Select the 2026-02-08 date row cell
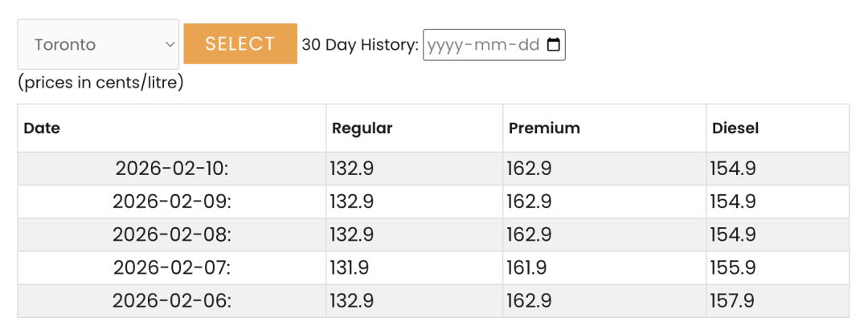The image size is (868, 334). click(172, 234)
